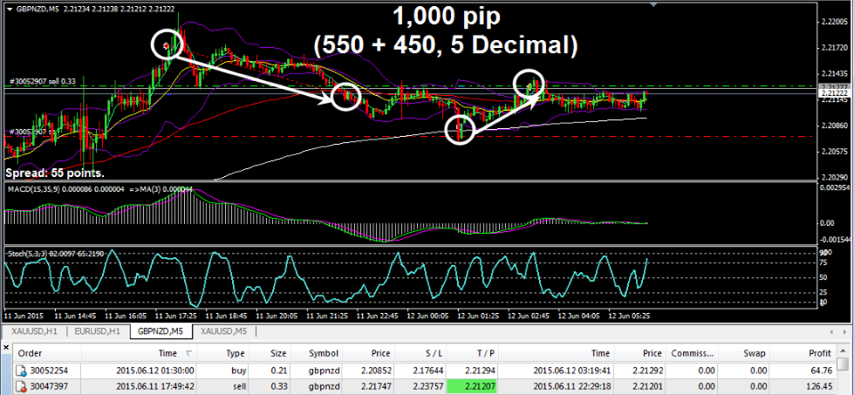Select order number 30052254
Screen dimensions: 854x395
49,372
